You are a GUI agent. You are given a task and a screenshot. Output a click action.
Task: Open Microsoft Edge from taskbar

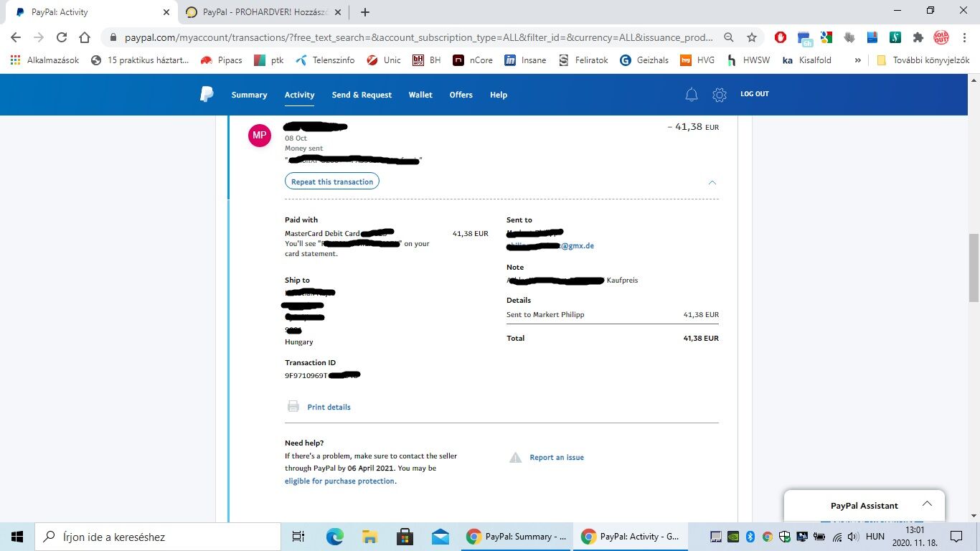tap(335, 537)
